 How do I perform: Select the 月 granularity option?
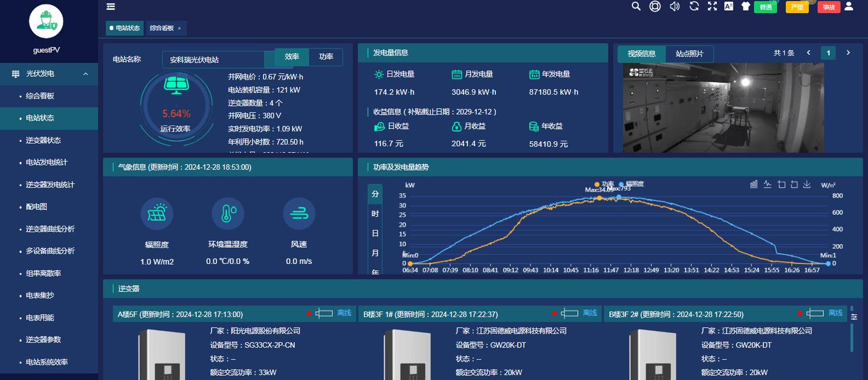point(375,253)
